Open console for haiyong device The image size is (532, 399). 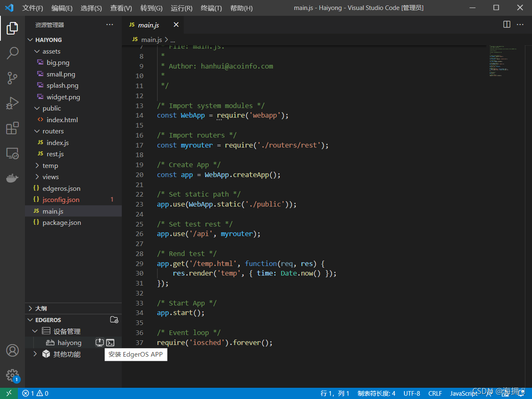[110, 342]
